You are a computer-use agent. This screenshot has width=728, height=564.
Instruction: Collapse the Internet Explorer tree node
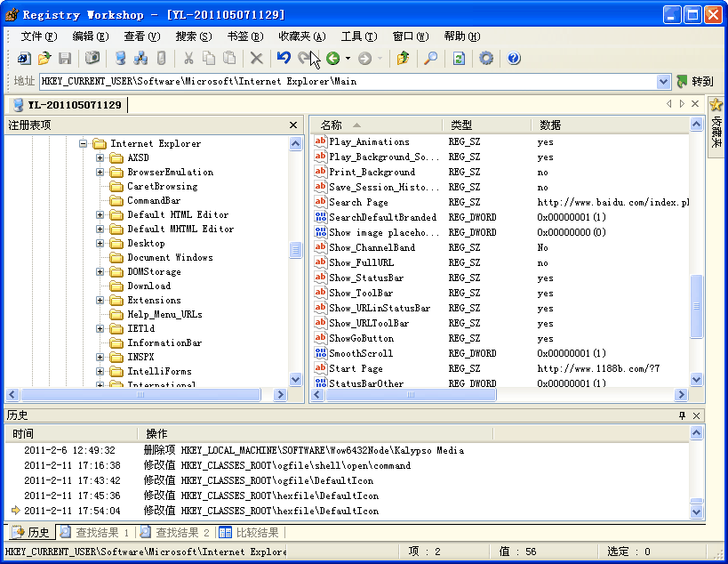pos(84,144)
